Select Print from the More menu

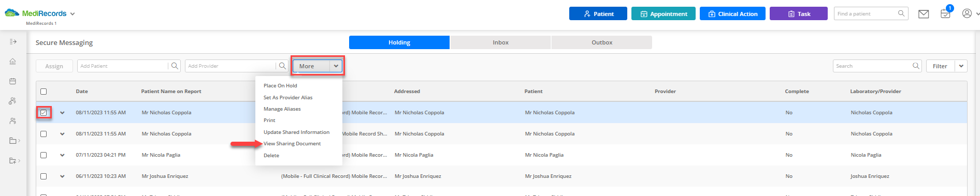(269, 120)
